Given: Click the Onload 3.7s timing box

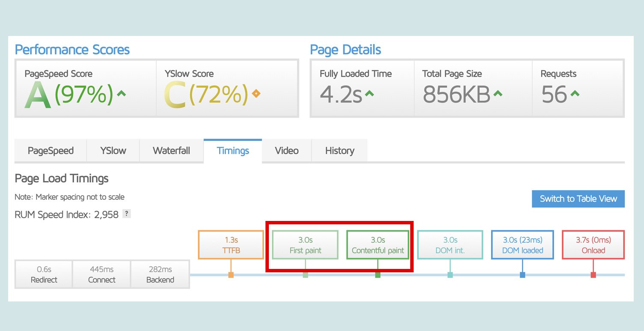Looking at the screenshot, I should pos(593,245).
